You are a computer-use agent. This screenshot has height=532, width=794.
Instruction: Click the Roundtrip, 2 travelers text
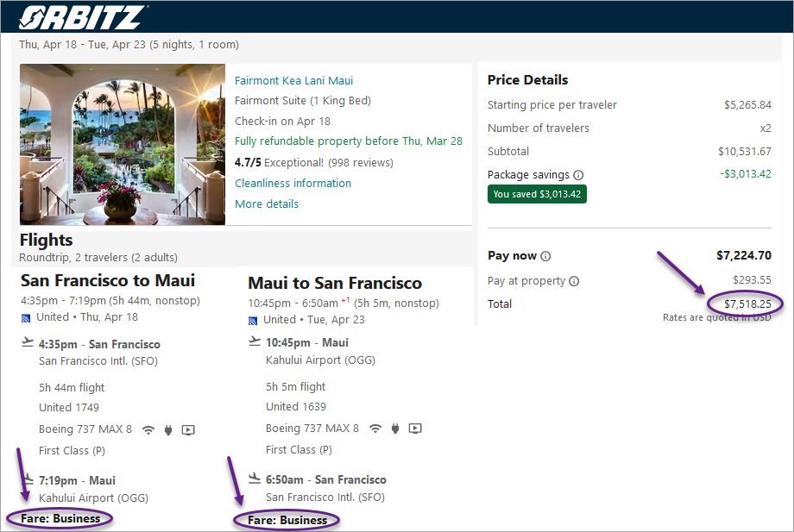point(98,258)
